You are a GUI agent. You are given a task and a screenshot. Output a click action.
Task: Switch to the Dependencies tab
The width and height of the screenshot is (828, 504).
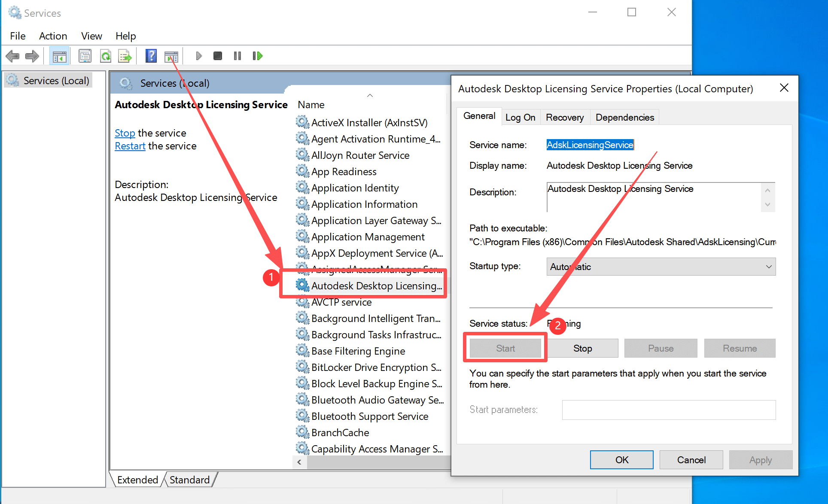624,118
